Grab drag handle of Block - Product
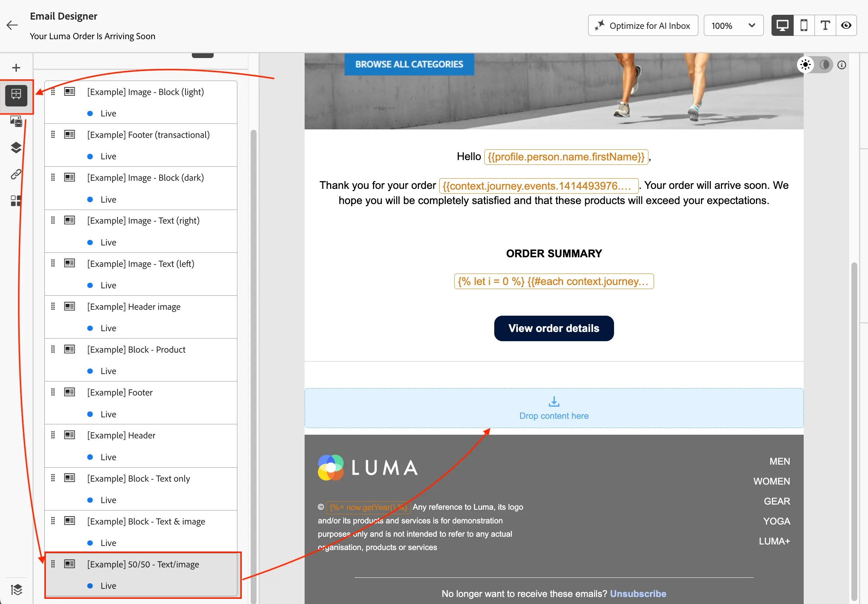Image resolution: width=868 pixels, height=604 pixels. 53,349
